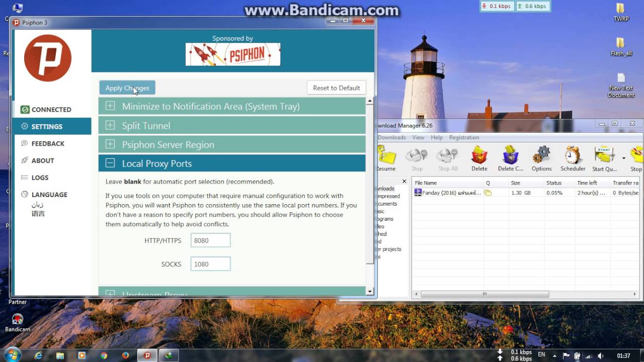Image resolution: width=644 pixels, height=362 pixels.
Task: Expand the Split Tunnel section
Action: click(232, 125)
